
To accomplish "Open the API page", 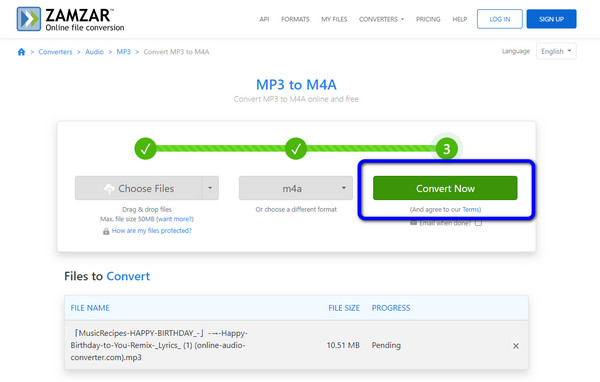I will (264, 19).
